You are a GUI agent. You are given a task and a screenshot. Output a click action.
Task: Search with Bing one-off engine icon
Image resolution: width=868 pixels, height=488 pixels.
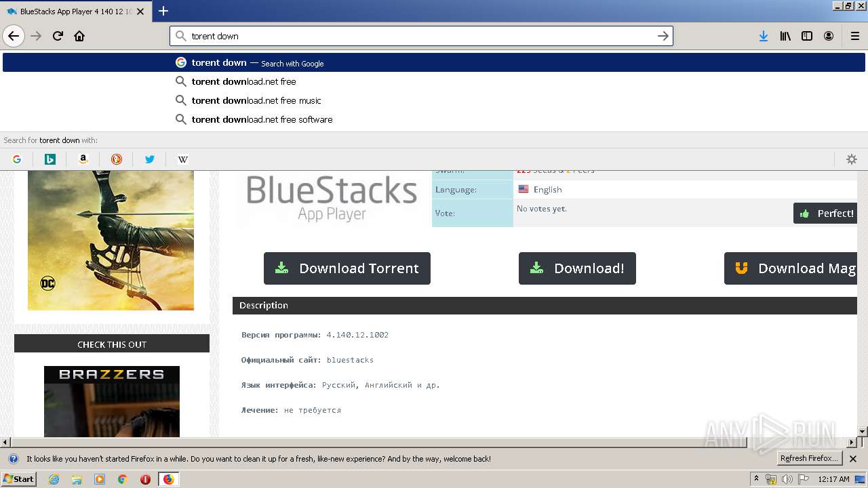[50, 159]
